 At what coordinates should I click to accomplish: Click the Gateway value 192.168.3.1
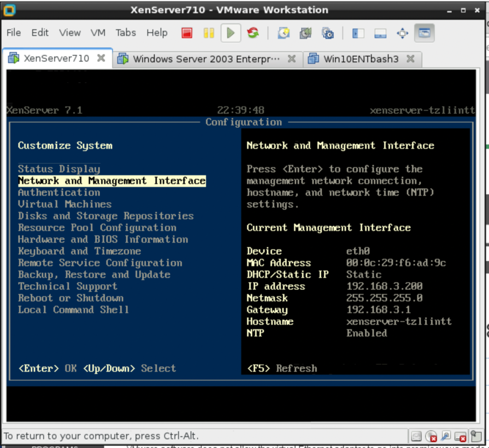pyautogui.click(x=379, y=309)
